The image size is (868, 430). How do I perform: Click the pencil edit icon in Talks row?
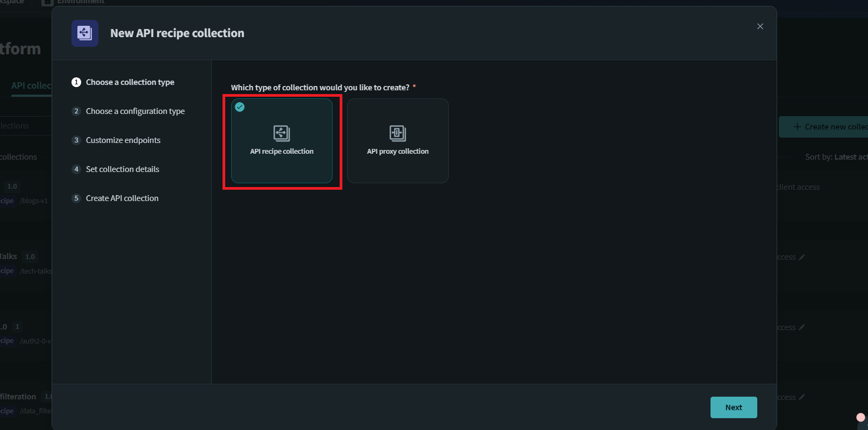pyautogui.click(x=802, y=257)
